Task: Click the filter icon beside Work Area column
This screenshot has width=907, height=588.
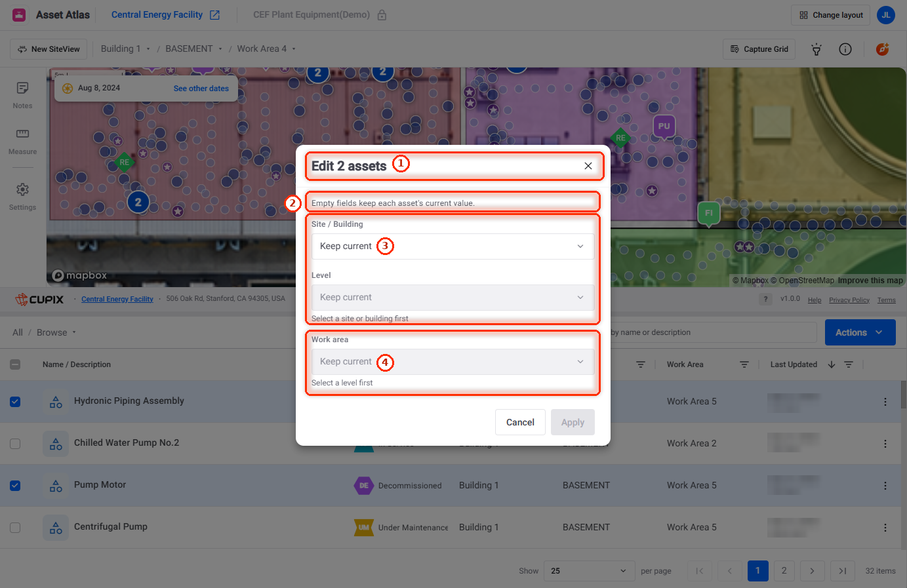Action: tap(744, 364)
